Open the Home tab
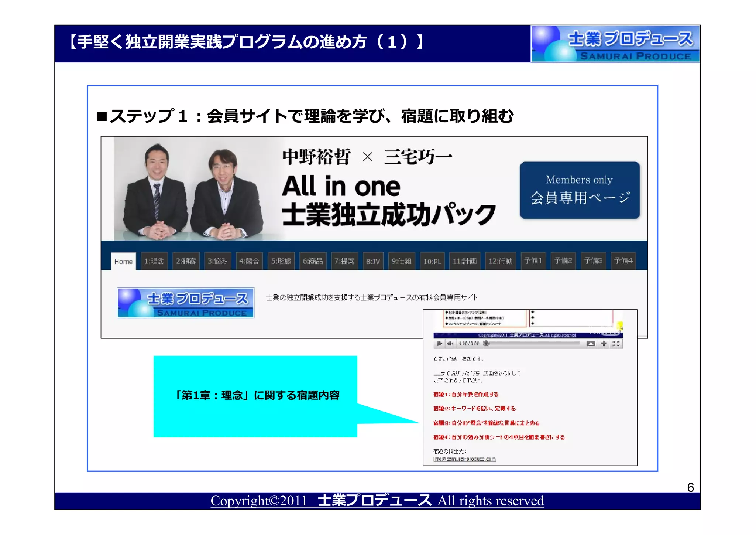 click(x=123, y=261)
